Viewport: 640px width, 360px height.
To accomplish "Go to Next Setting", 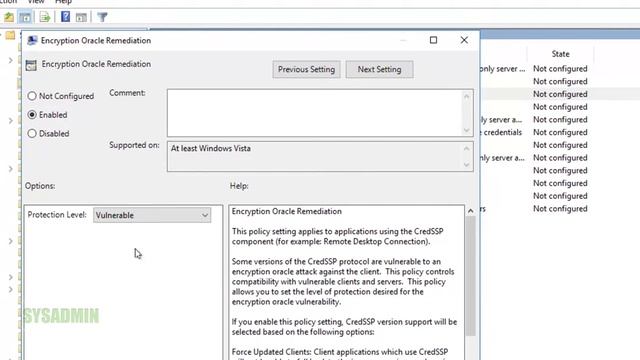I will [380, 69].
